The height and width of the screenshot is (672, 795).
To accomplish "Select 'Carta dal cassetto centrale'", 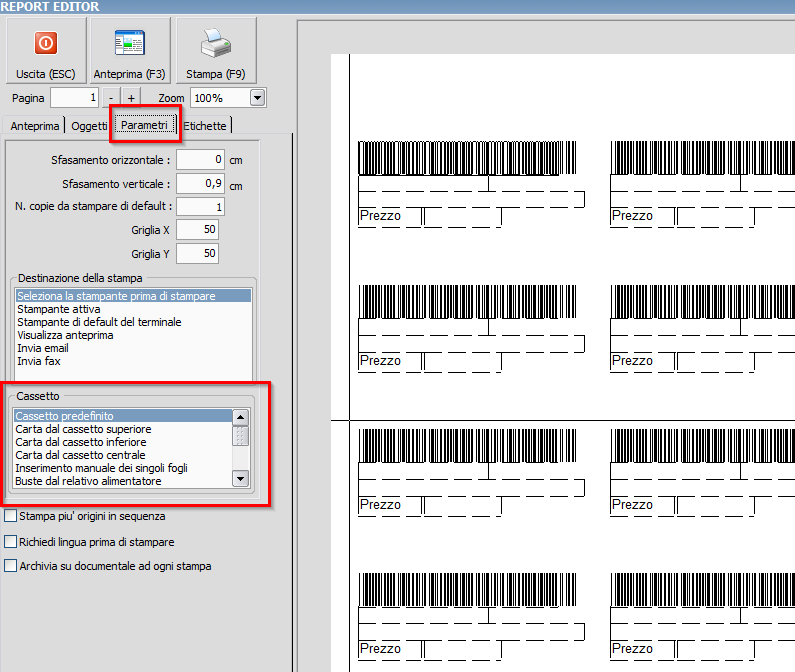I will point(123,455).
